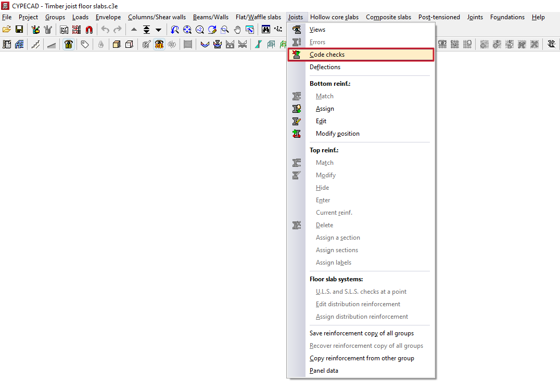The image size is (560, 392).
Task: Click the grid with hand icon
Action: tap(467, 44)
